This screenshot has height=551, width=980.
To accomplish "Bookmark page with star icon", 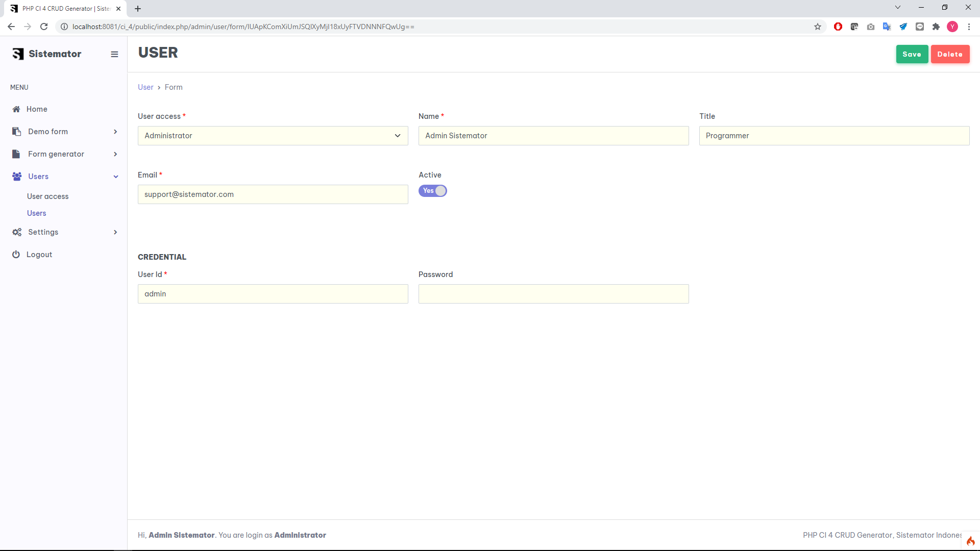I will [818, 27].
